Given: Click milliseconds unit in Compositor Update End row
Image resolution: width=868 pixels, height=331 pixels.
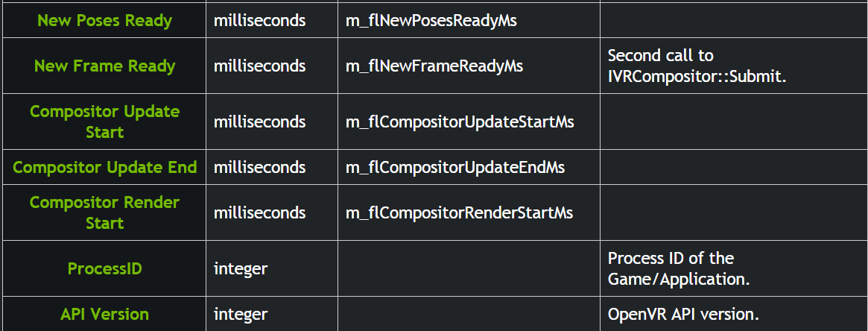Looking at the screenshot, I should click(x=259, y=167).
